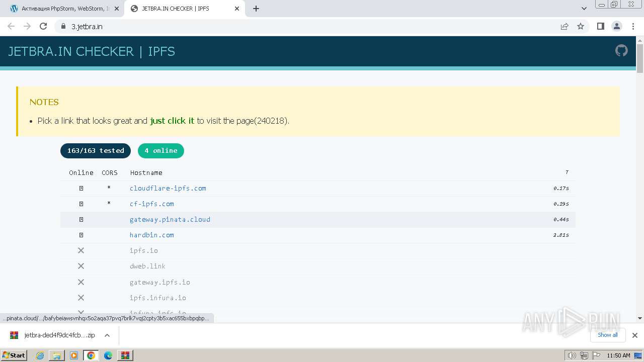Open File Explorer from the taskbar
Viewport: 644px width, 362px height.
(x=57, y=355)
